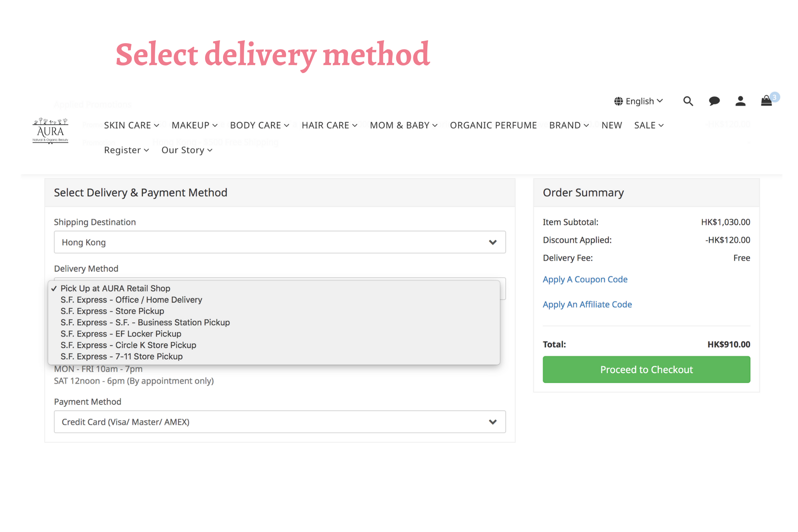Click Proceed to Checkout button
This screenshot has height=532, width=798.
tap(646, 370)
